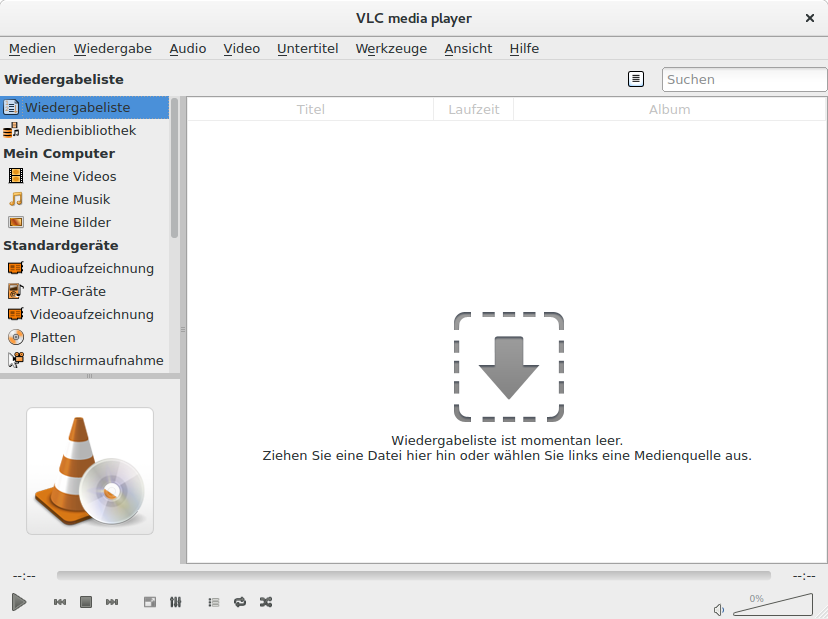
Task: Click the sidebar vertical scrollbar
Action: [174, 168]
